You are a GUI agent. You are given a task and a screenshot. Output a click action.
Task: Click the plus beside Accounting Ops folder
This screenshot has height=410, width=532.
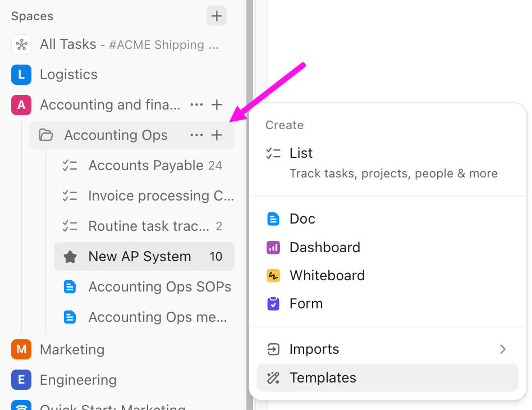coord(217,135)
